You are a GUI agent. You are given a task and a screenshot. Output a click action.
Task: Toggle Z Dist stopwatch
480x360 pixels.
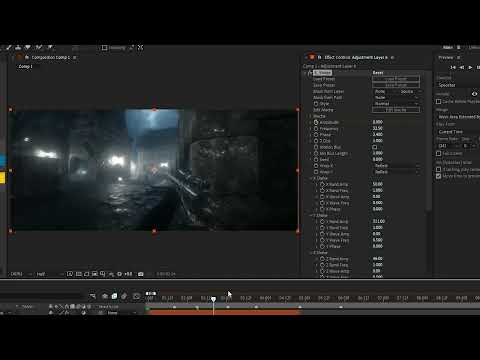pos(316,141)
